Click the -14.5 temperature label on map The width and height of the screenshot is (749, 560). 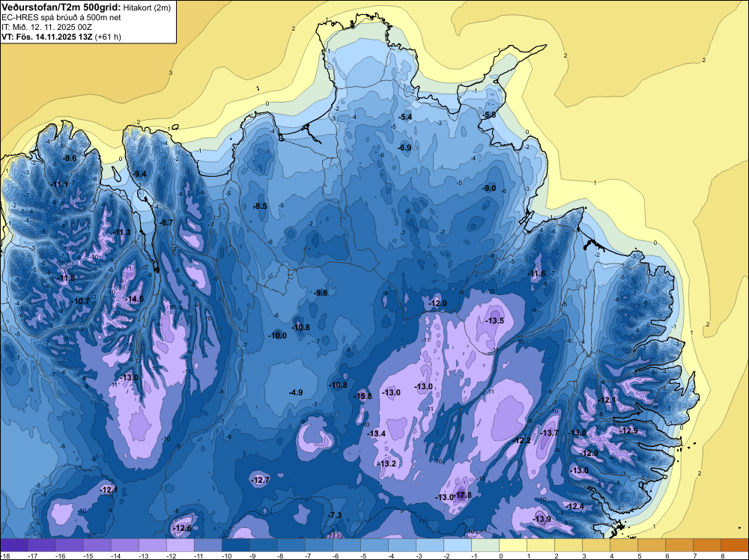tap(134, 299)
